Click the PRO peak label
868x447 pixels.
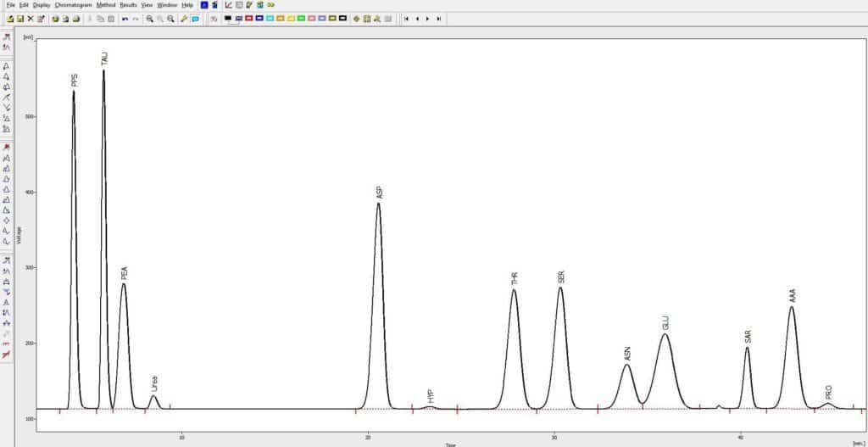[x=829, y=393]
